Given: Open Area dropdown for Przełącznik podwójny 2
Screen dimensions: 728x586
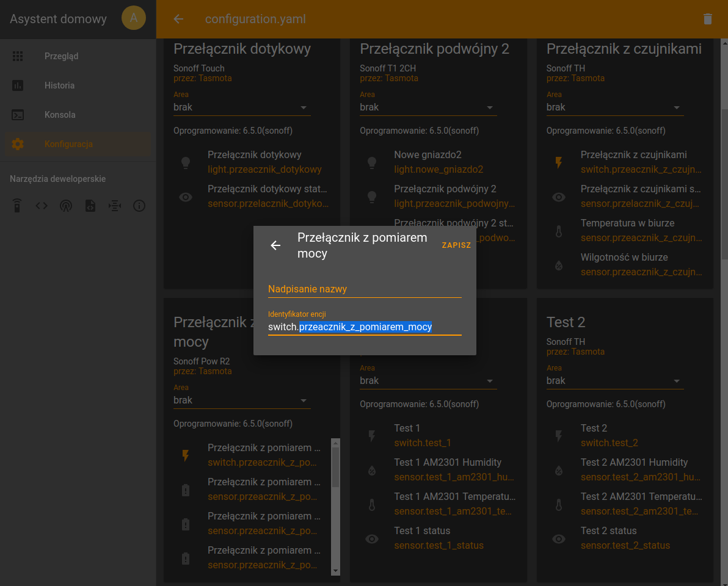Looking at the screenshot, I should tap(428, 107).
